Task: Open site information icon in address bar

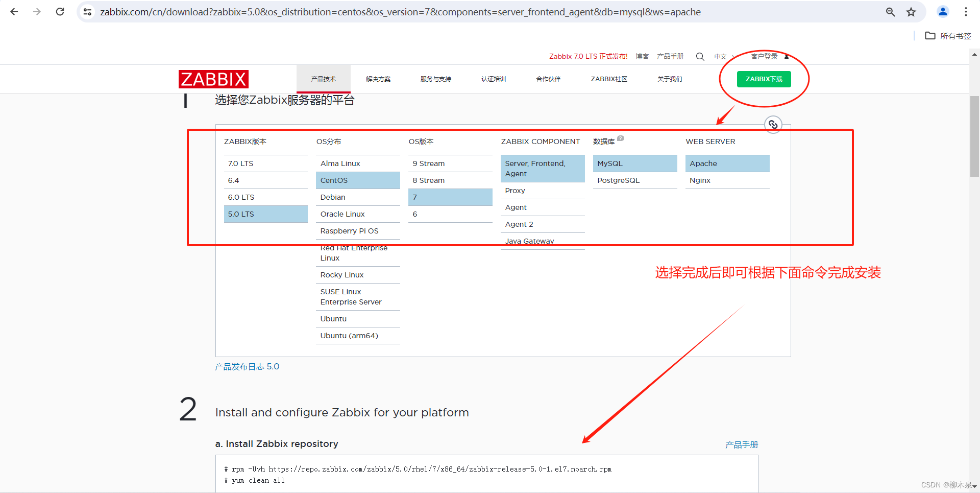Action: coord(88,12)
